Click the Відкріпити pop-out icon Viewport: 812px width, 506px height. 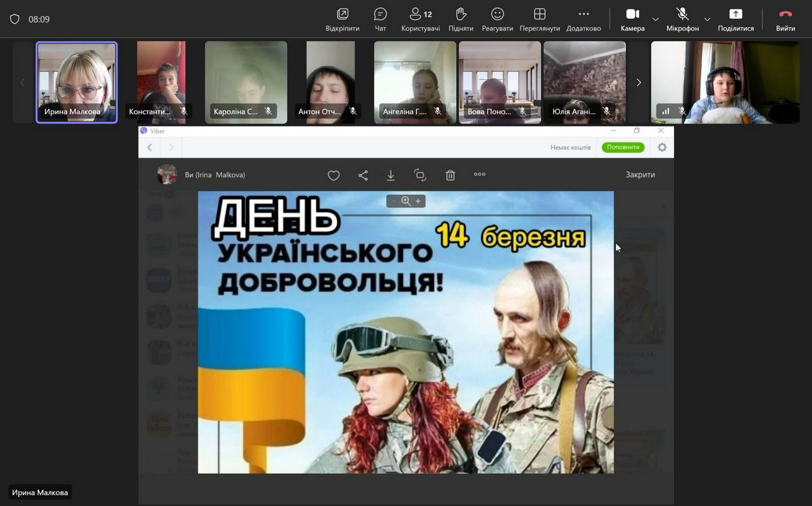342,19
